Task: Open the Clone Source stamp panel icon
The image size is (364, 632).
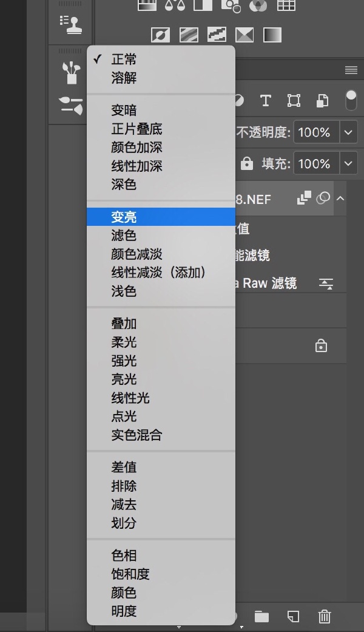Action: pos(72,23)
